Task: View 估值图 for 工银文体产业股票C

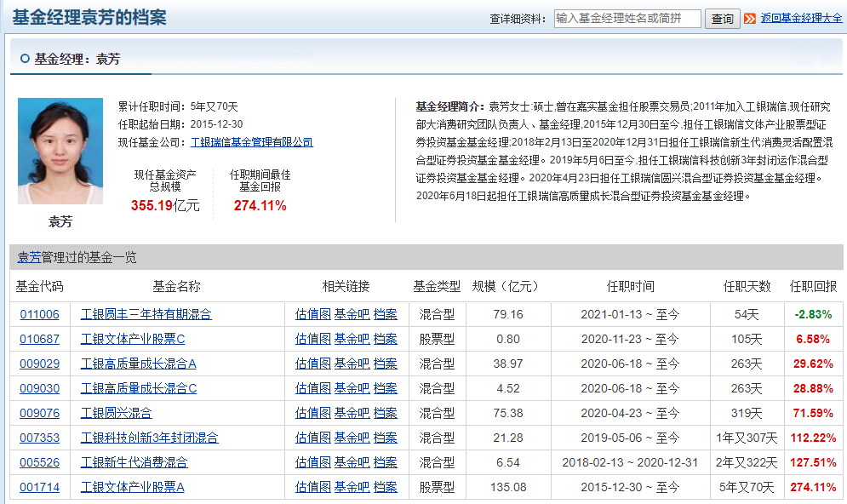Action: (x=312, y=339)
